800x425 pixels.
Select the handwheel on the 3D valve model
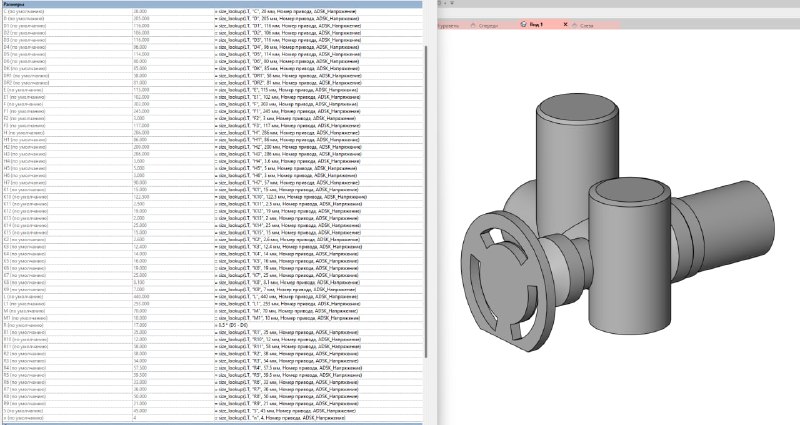[508, 281]
